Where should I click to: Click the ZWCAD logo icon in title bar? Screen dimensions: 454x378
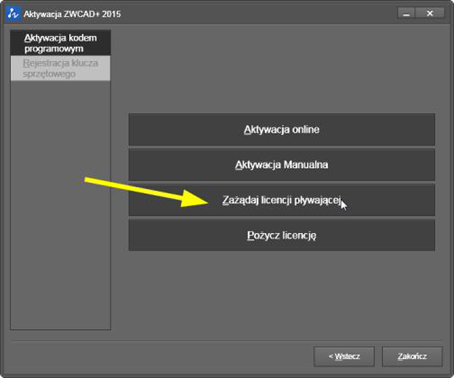point(13,14)
